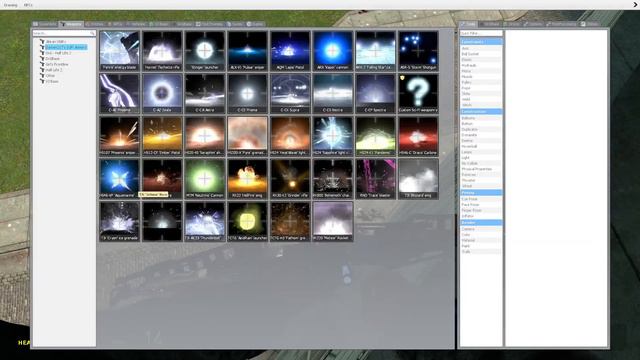Viewport: 640px width, 360px height.
Task: Pick the 'Draco' Carbine thumbnail
Action: [x=418, y=136]
